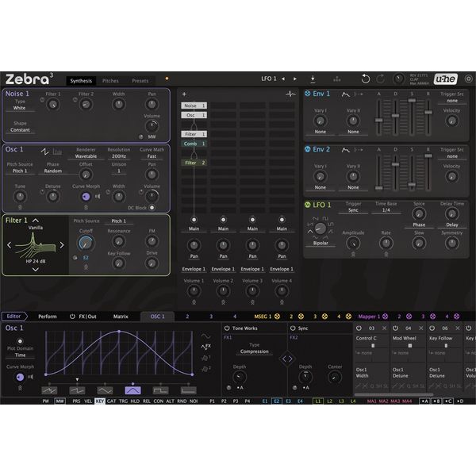Click the undo arrow icon
476x476 pixels.
click(365, 79)
